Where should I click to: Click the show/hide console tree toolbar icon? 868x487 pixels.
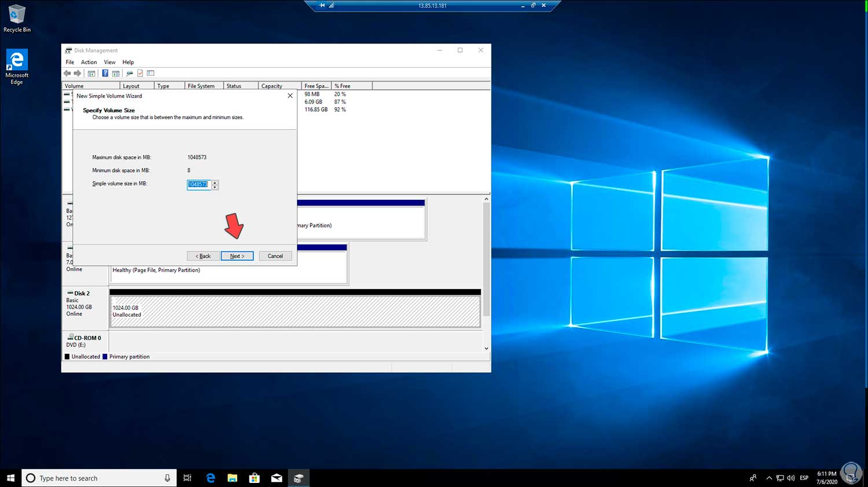click(91, 74)
